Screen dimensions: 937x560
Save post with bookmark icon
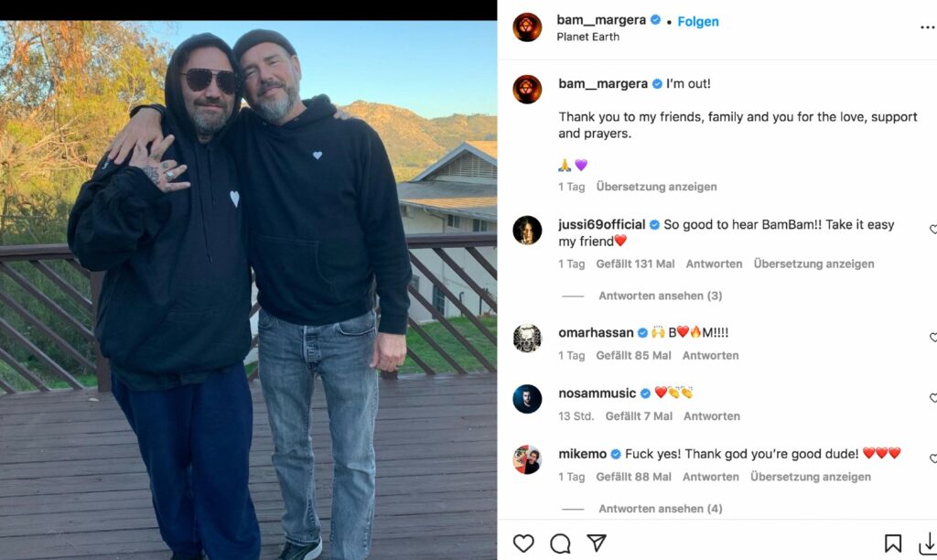893,544
